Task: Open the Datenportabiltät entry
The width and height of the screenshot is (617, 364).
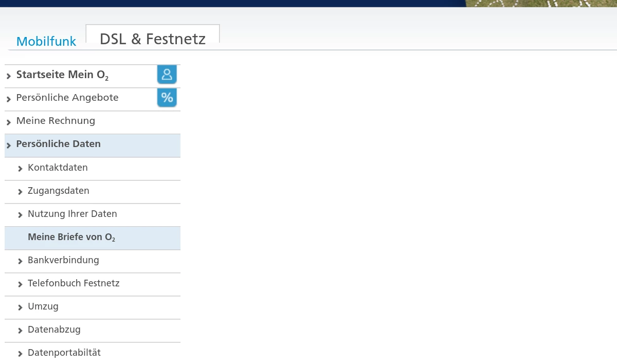Action: pos(64,353)
